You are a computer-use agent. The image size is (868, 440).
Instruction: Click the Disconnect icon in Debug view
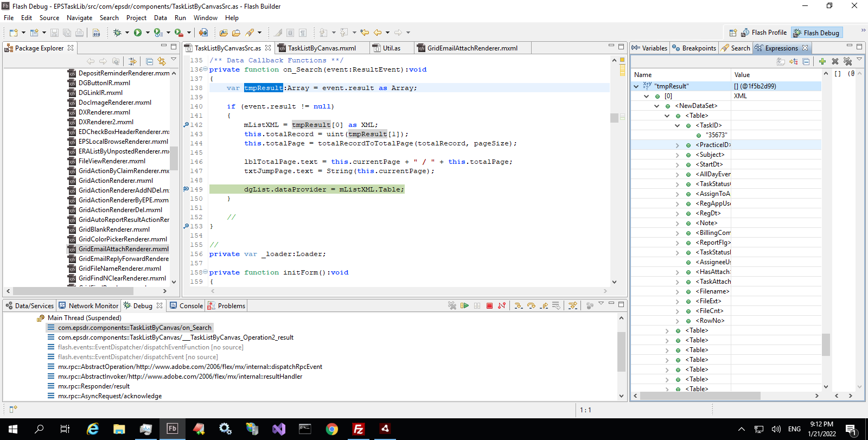[x=502, y=306]
